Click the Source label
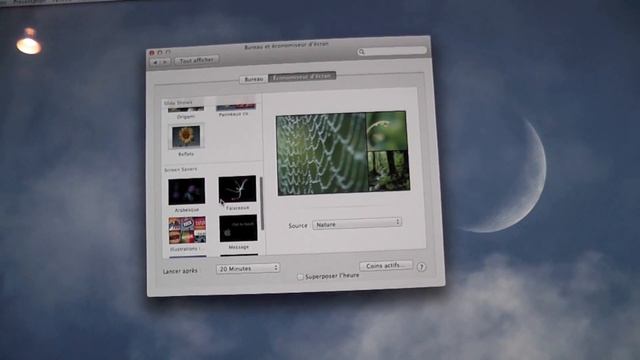640x360 pixels. tap(298, 225)
